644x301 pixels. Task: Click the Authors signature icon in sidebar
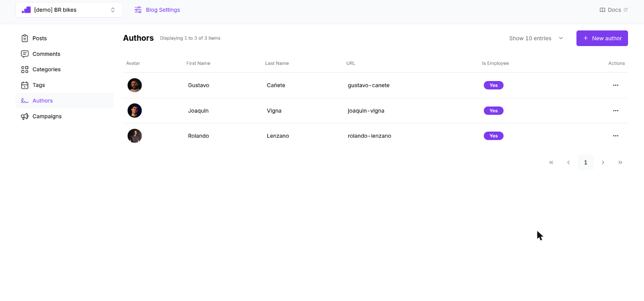[25, 101]
